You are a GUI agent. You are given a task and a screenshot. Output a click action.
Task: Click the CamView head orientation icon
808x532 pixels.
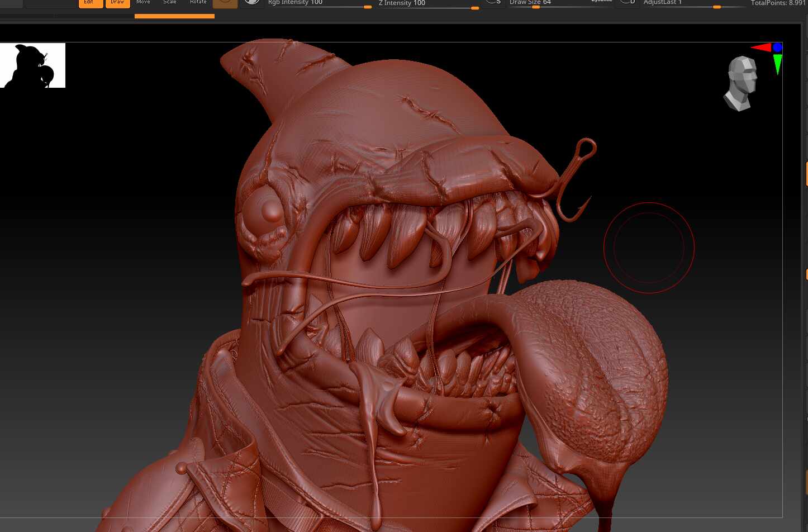(x=741, y=83)
